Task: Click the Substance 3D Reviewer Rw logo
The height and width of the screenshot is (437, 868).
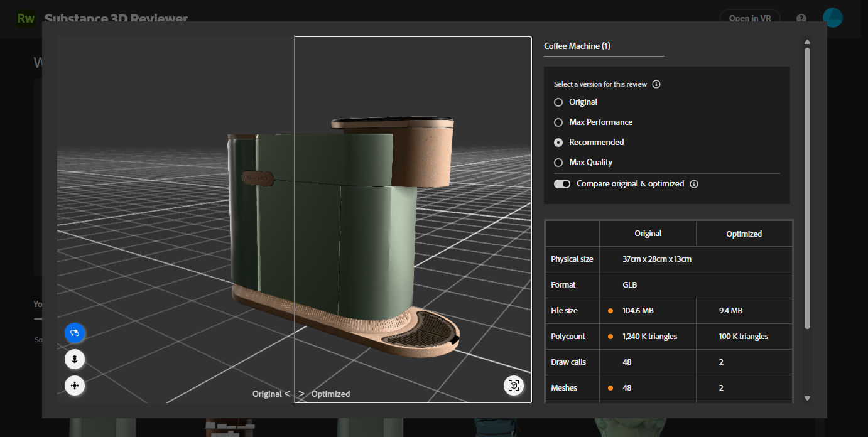Action: coord(26,18)
